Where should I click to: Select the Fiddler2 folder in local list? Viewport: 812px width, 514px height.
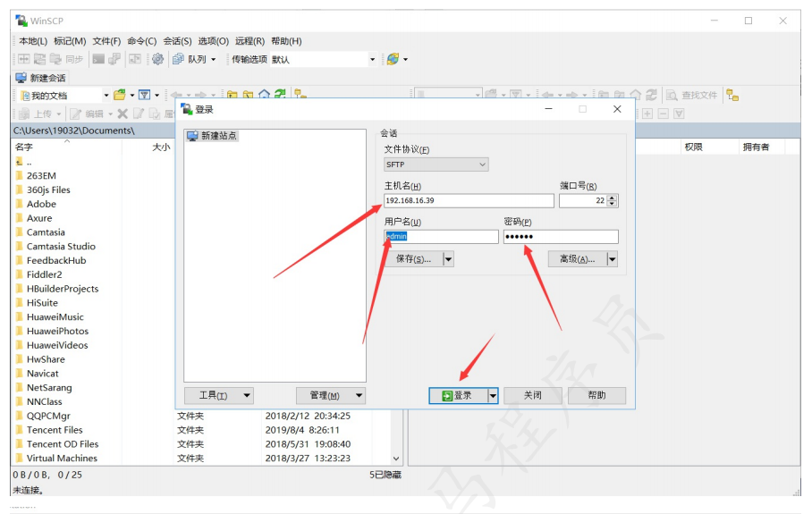click(44, 274)
